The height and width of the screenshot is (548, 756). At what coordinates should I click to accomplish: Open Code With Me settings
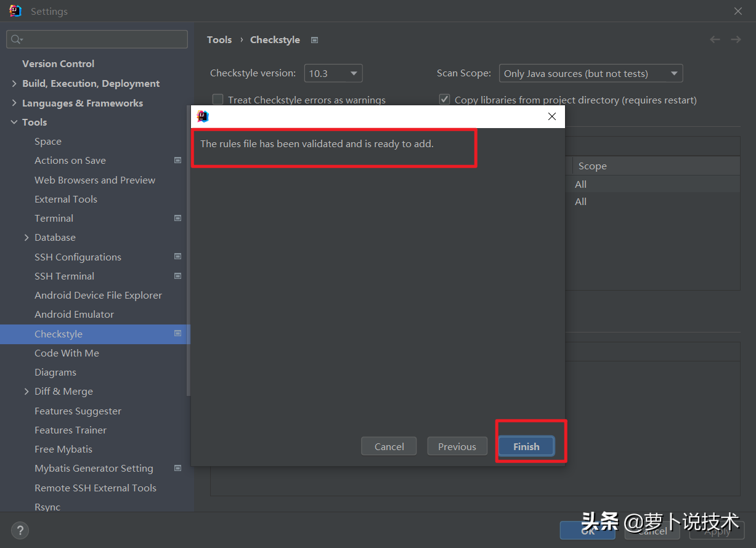click(x=67, y=353)
